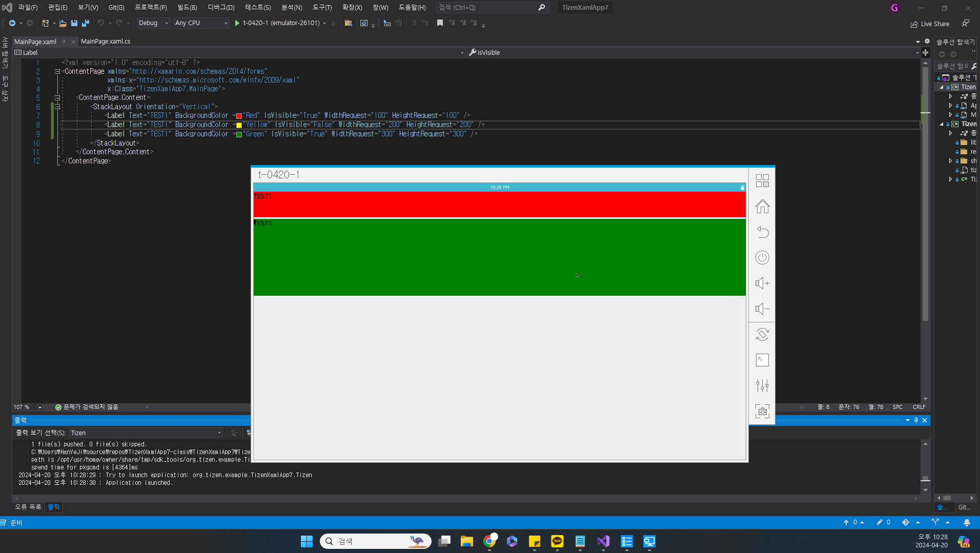980x553 pixels.
Task: Open Label element navigation dropdown
Action: coord(239,52)
